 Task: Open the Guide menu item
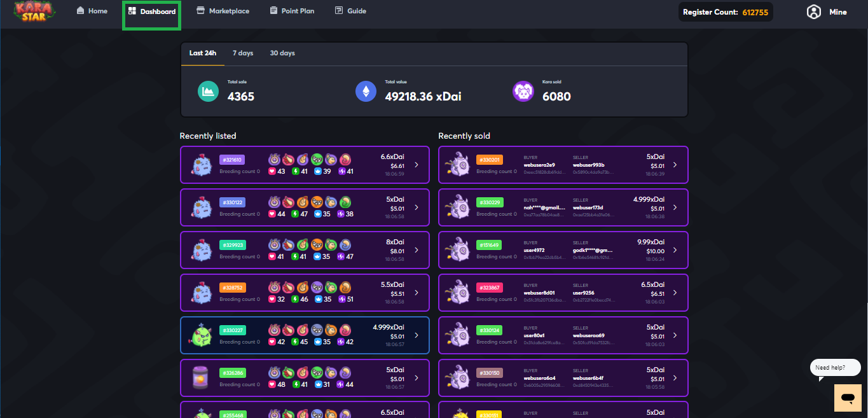pyautogui.click(x=350, y=11)
